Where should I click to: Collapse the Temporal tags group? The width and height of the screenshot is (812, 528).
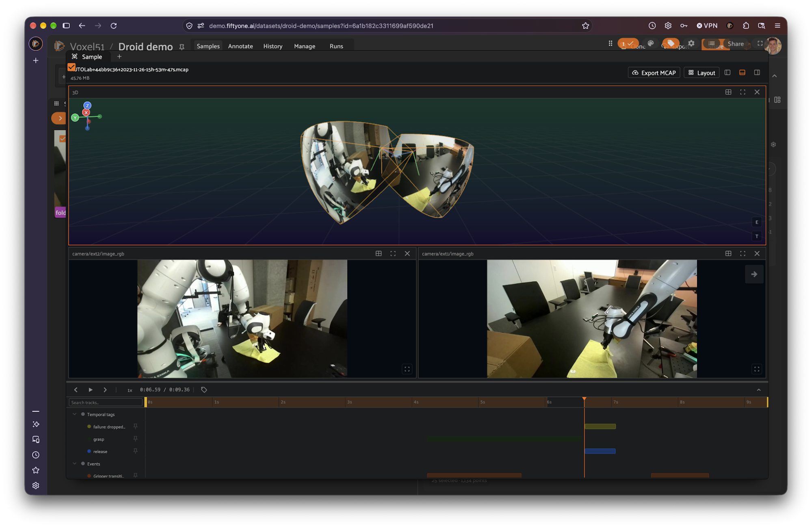click(x=74, y=414)
